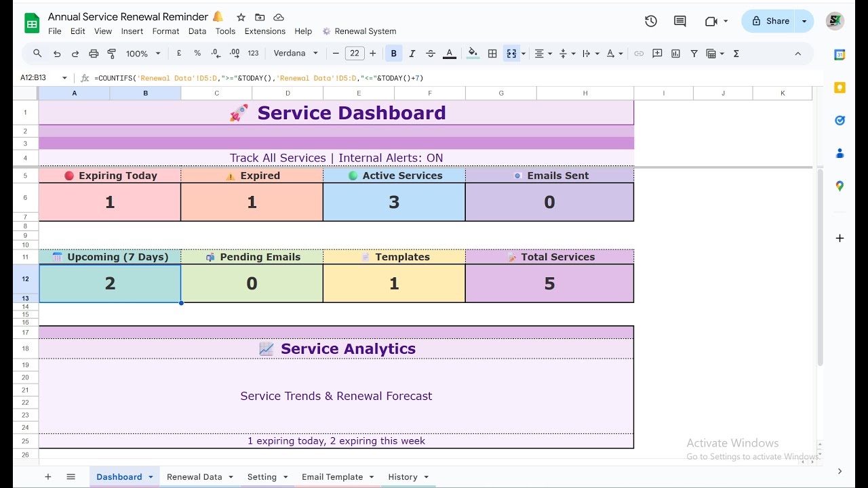The width and height of the screenshot is (868, 488).
Task: Star the document
Action: pyautogui.click(x=241, y=17)
